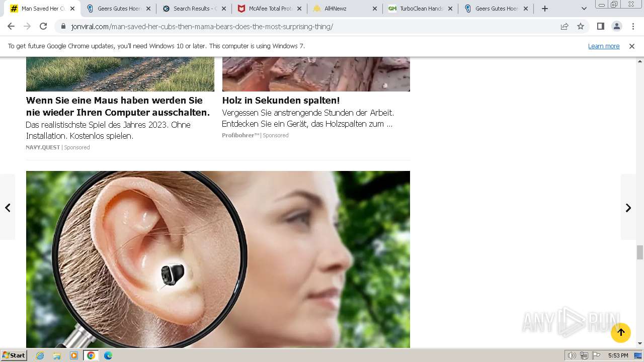Share this page icon in address bar
The image size is (644, 362).
pos(565,27)
